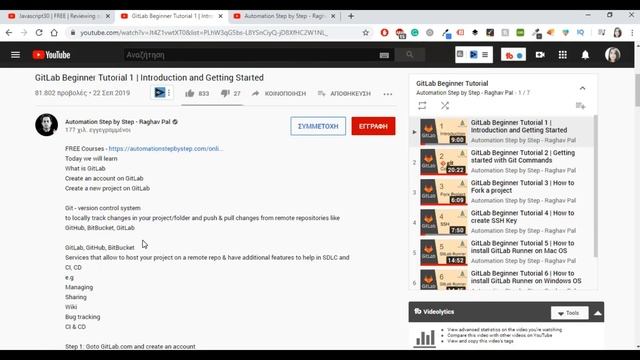Play GitLab Beginner Tutorial 5 Mac OS Runner
Image resolution: width=640 pixels, height=360 pixels.
(502, 252)
